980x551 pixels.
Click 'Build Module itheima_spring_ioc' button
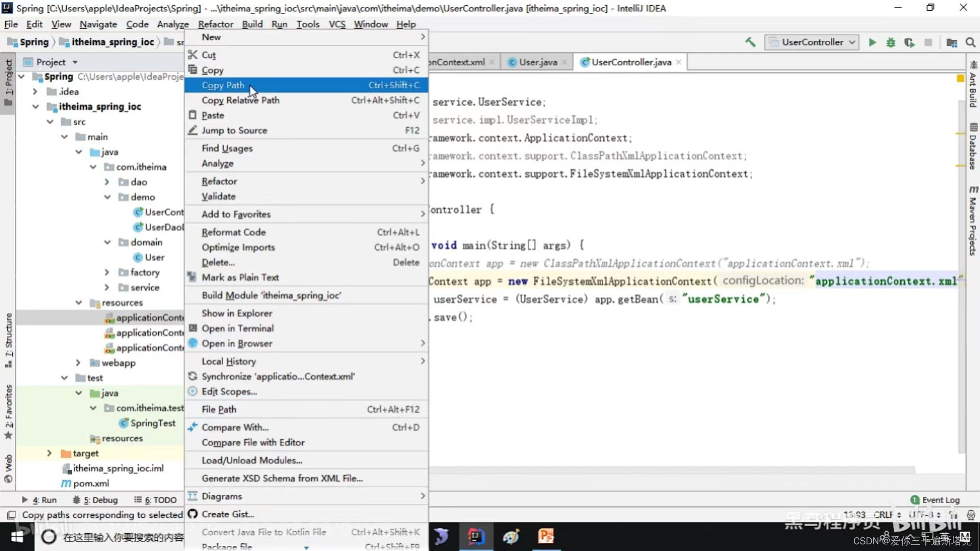point(271,295)
